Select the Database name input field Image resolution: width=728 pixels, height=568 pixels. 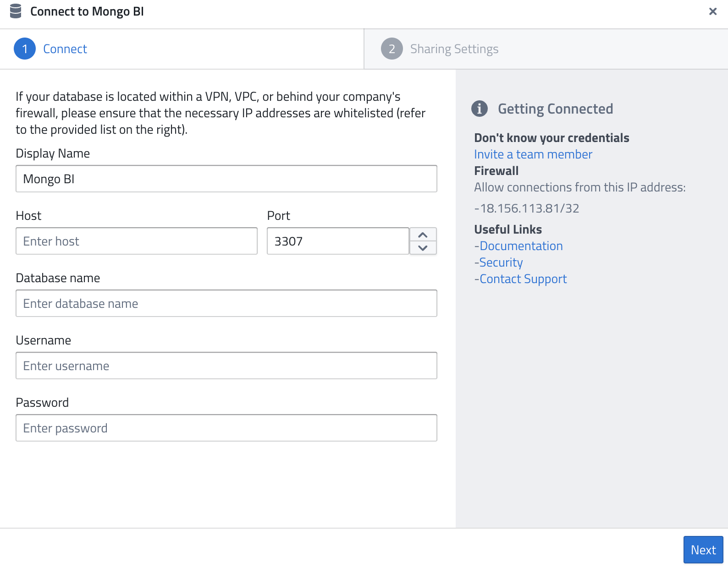click(x=226, y=303)
